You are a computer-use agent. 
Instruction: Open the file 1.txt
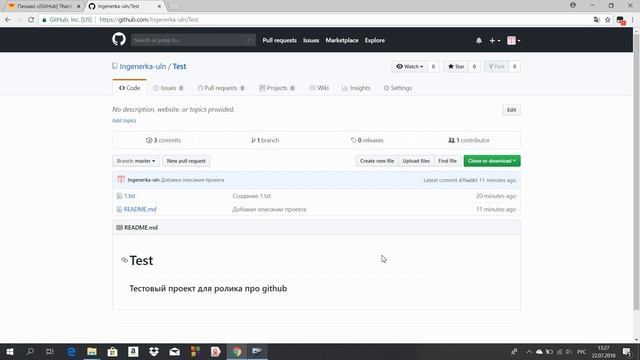pyautogui.click(x=129, y=196)
